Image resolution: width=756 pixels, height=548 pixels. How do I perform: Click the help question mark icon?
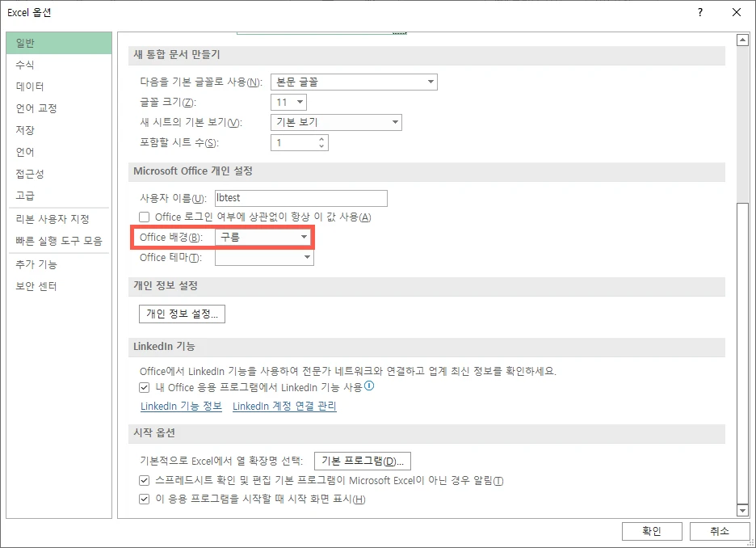pyautogui.click(x=700, y=13)
